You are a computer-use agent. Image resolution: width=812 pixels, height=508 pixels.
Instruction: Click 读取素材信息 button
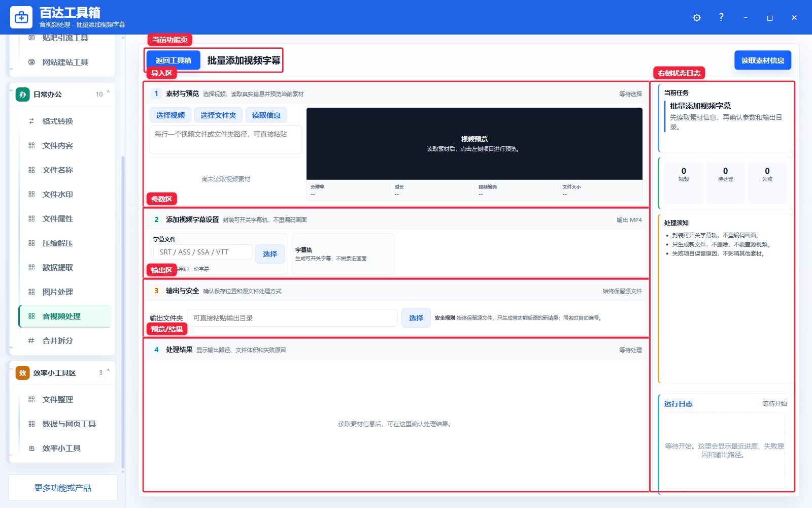click(763, 60)
